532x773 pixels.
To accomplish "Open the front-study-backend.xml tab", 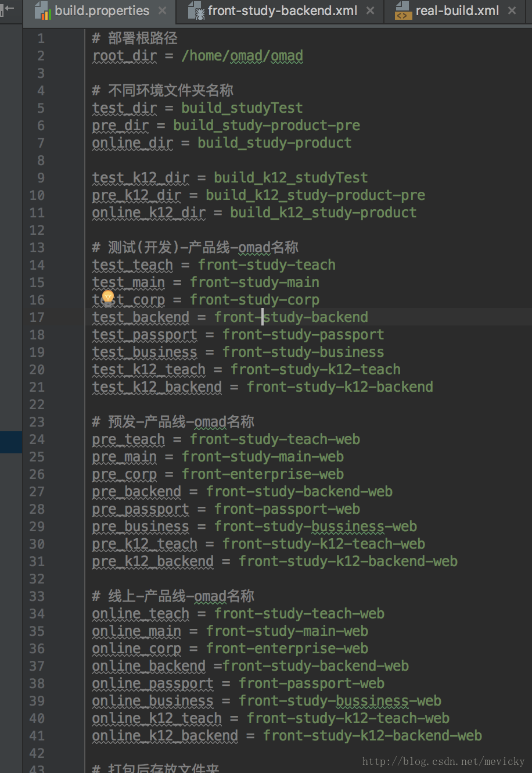I will tap(282, 10).
